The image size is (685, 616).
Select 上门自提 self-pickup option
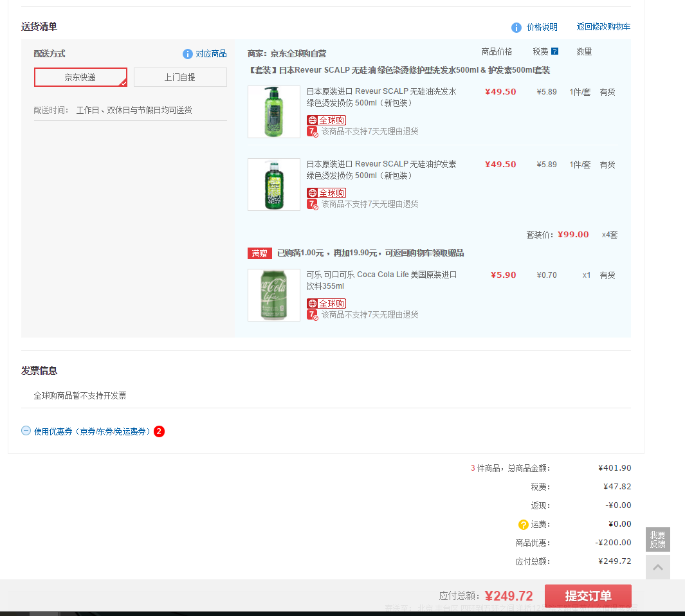point(180,77)
